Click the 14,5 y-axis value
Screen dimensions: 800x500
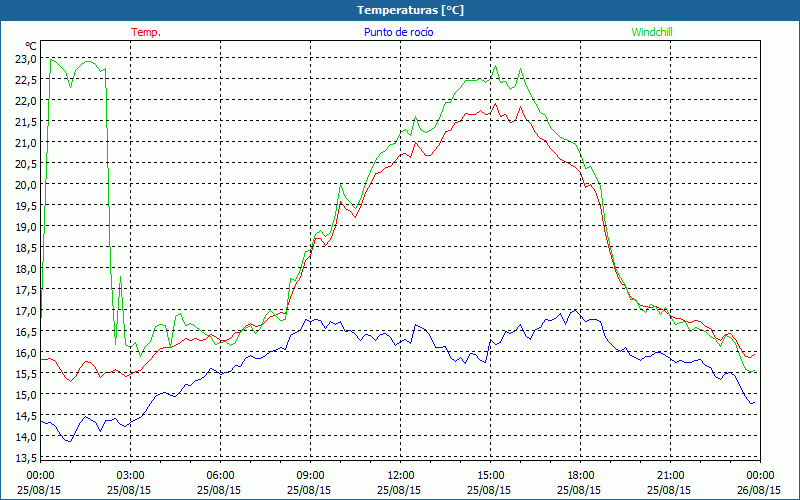26,416
